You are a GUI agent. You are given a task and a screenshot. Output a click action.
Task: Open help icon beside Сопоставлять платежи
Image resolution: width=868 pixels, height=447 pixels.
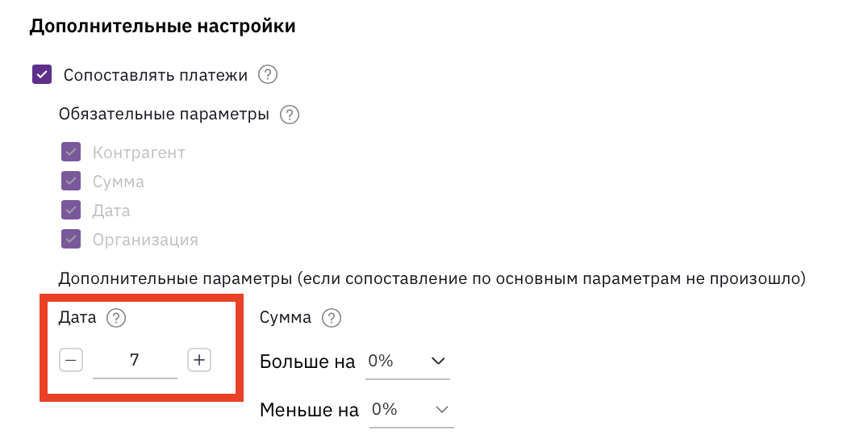268,75
